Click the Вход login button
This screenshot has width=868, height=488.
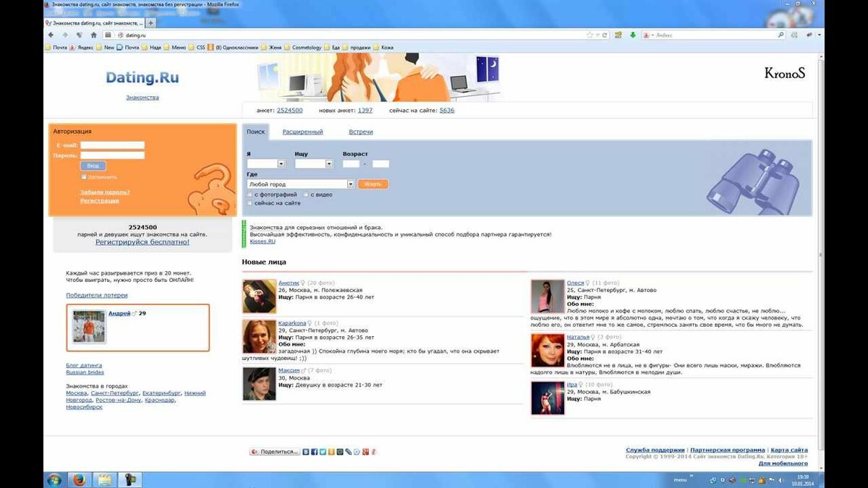(x=93, y=166)
